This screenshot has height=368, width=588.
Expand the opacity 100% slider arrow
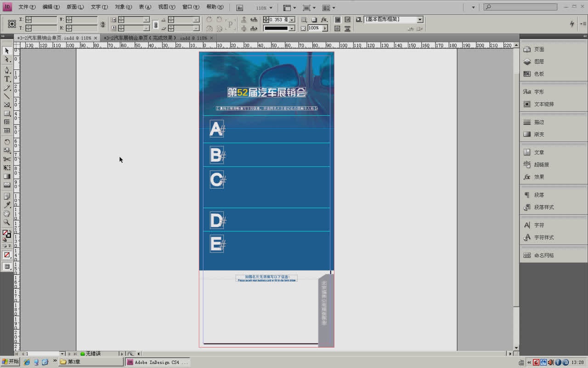point(325,29)
